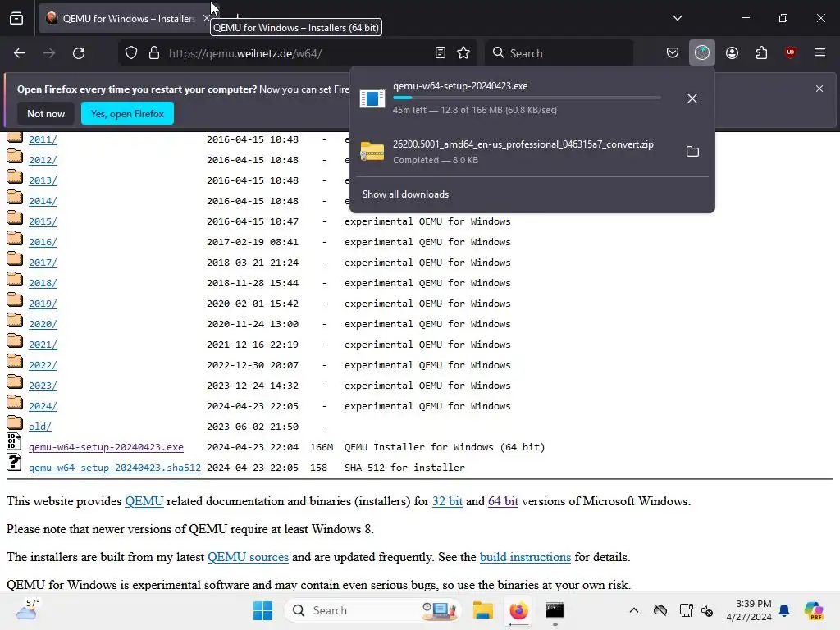Click the download progress bar
The height and width of the screenshot is (630, 840).
pyautogui.click(x=527, y=98)
